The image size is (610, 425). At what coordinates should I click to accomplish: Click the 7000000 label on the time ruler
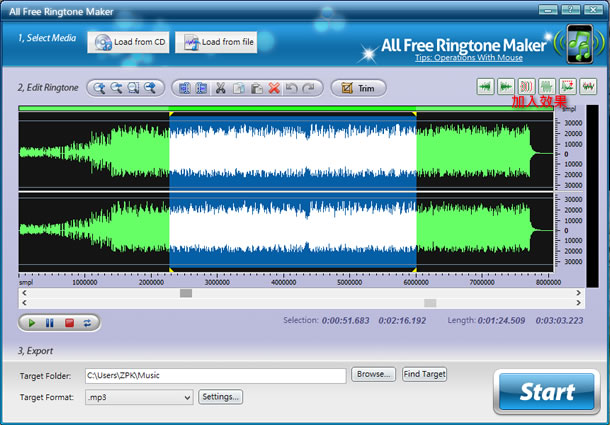(482, 283)
